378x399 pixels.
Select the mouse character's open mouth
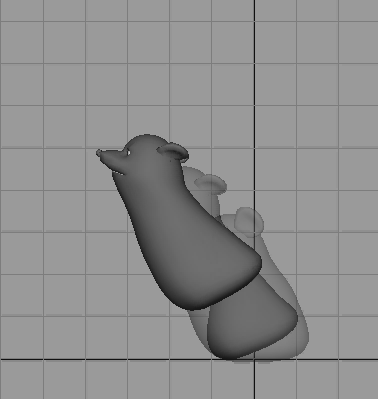pyautogui.click(x=118, y=172)
